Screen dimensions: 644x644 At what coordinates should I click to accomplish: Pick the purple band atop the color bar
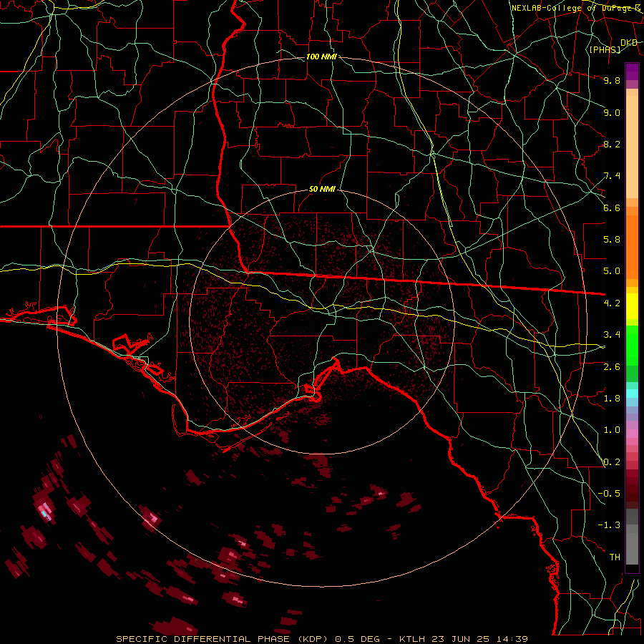[x=632, y=72]
